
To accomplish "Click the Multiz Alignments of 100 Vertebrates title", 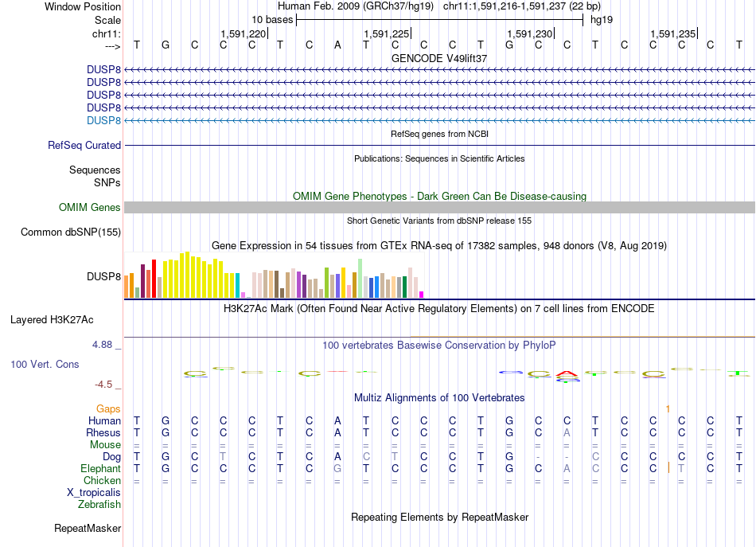I will pos(439,398).
